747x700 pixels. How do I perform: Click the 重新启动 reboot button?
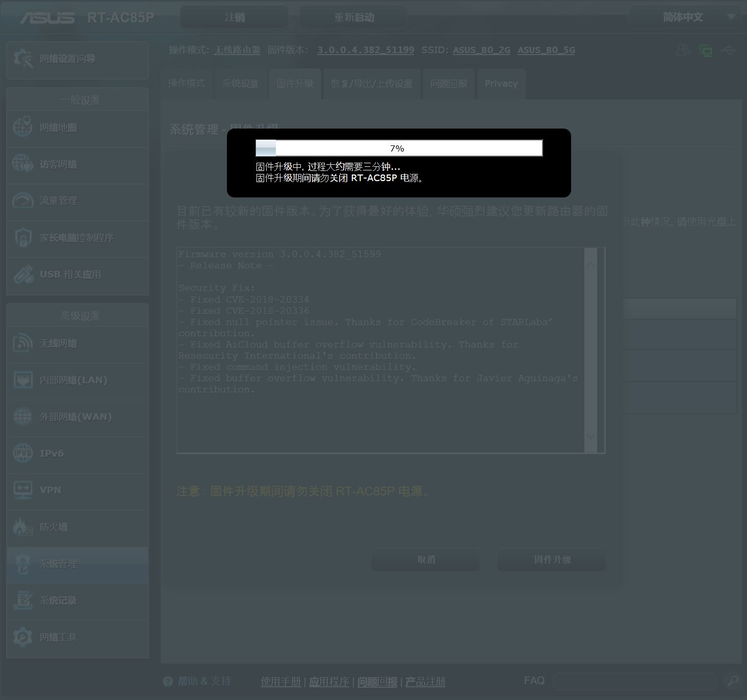pyautogui.click(x=354, y=17)
